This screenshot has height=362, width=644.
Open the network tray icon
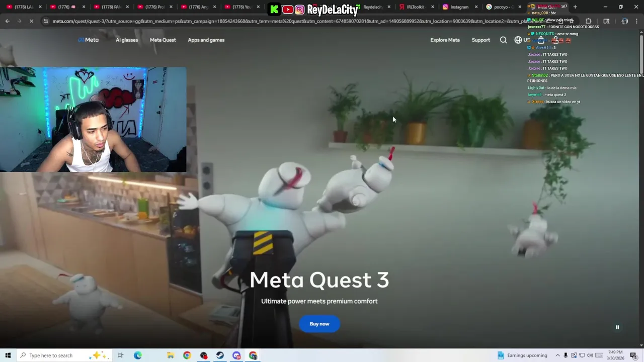582,355
